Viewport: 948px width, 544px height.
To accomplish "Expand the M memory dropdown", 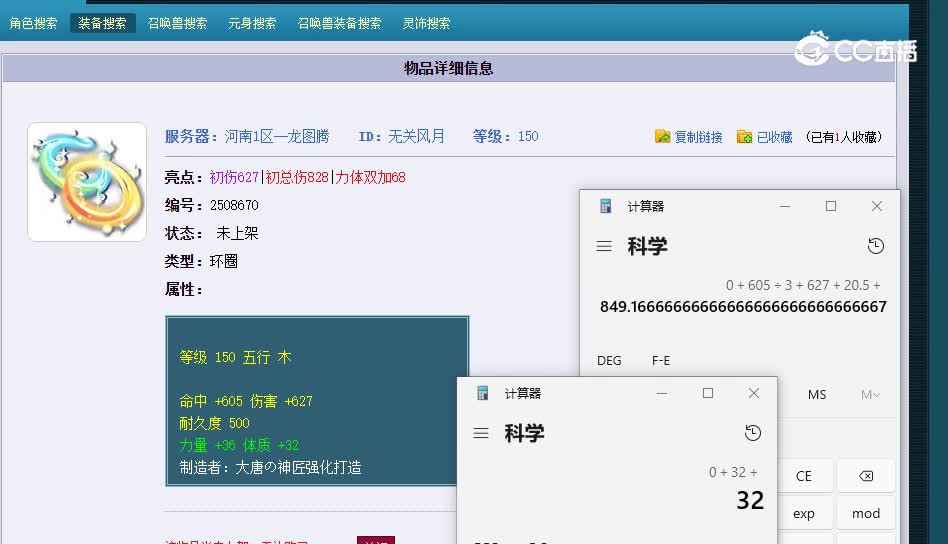I will pos(870,394).
